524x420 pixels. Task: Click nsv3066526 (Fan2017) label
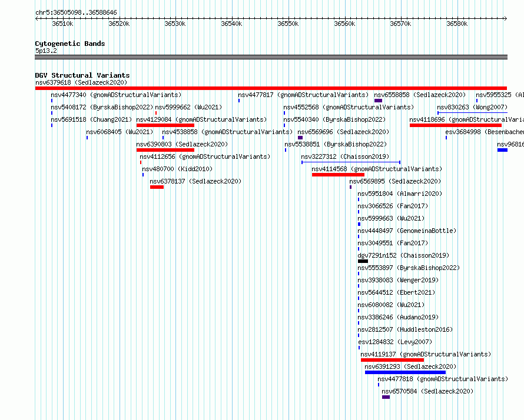point(393,206)
